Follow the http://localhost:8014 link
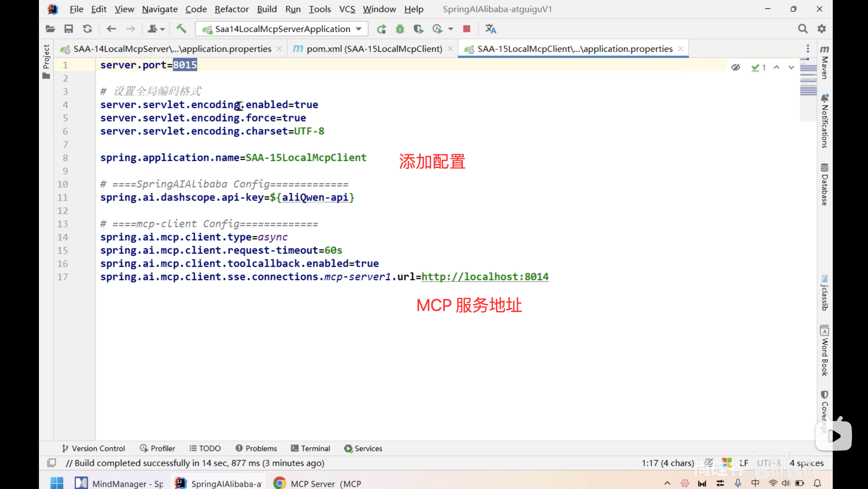868x489 pixels. (x=485, y=276)
